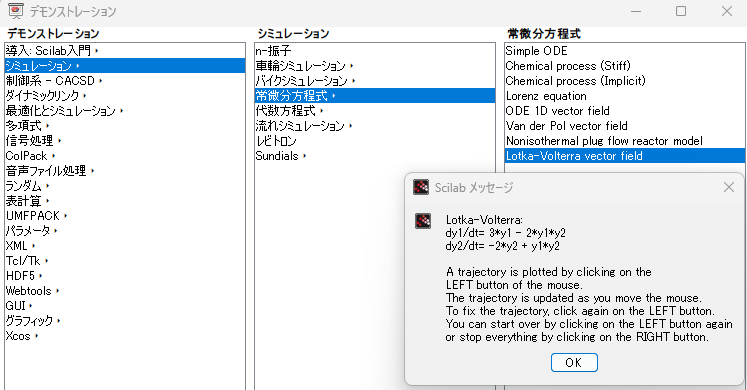Choose the ダイナミックリンク entry

point(125,96)
